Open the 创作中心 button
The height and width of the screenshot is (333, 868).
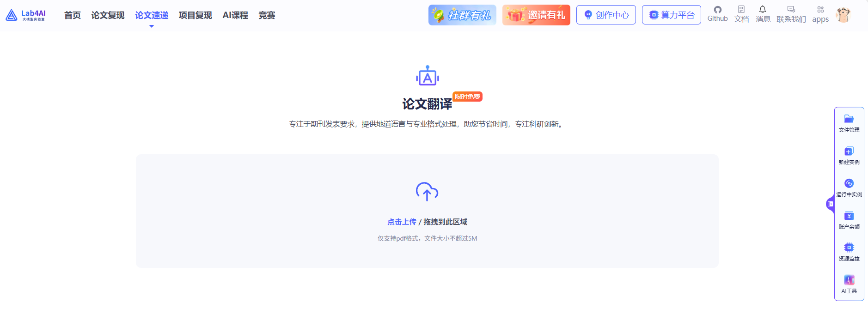click(x=606, y=15)
